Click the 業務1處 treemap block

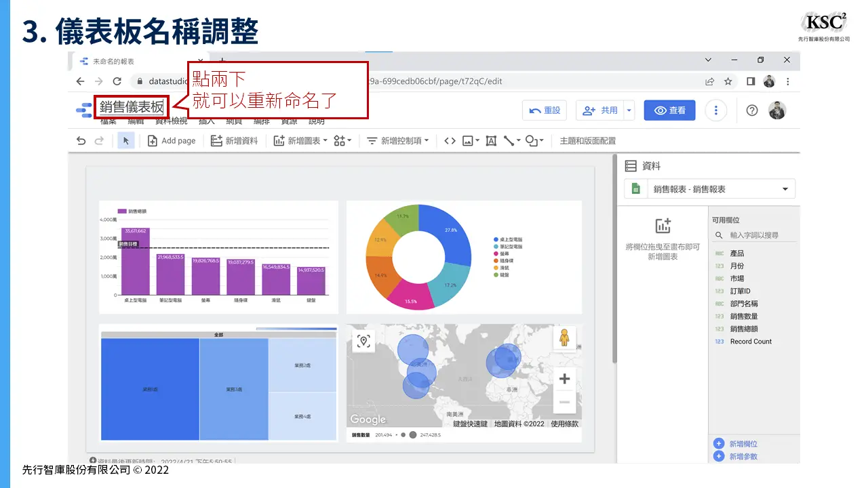pyautogui.click(x=150, y=390)
